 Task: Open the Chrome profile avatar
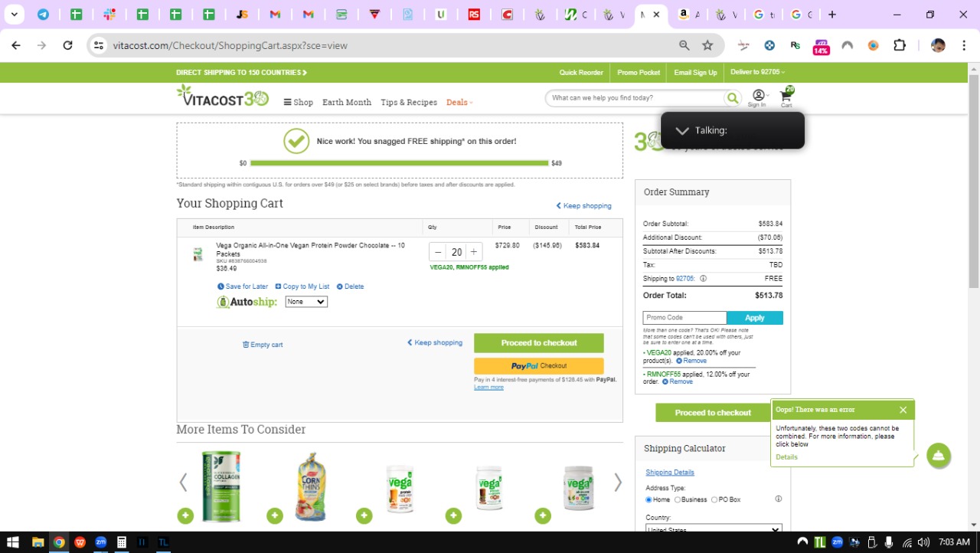click(938, 45)
